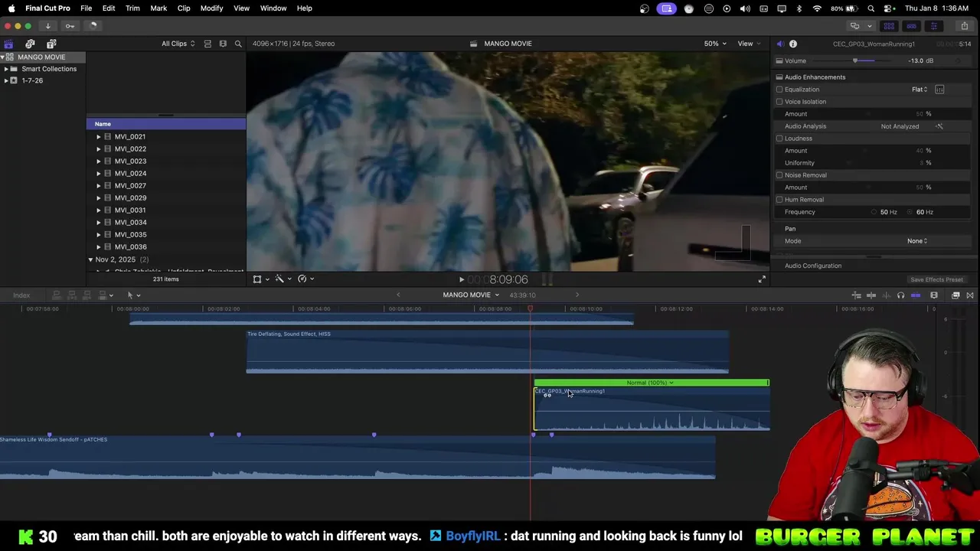Open the Titles and Generators sidebar

tap(51, 44)
